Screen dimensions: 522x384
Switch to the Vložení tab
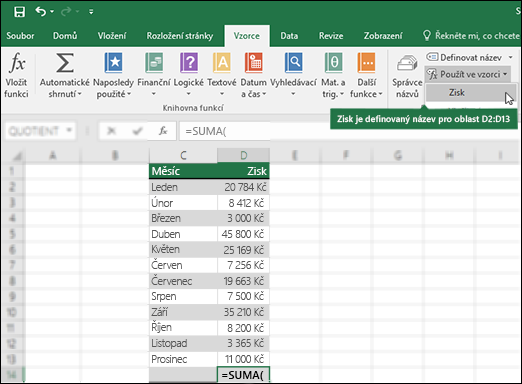[x=112, y=36]
